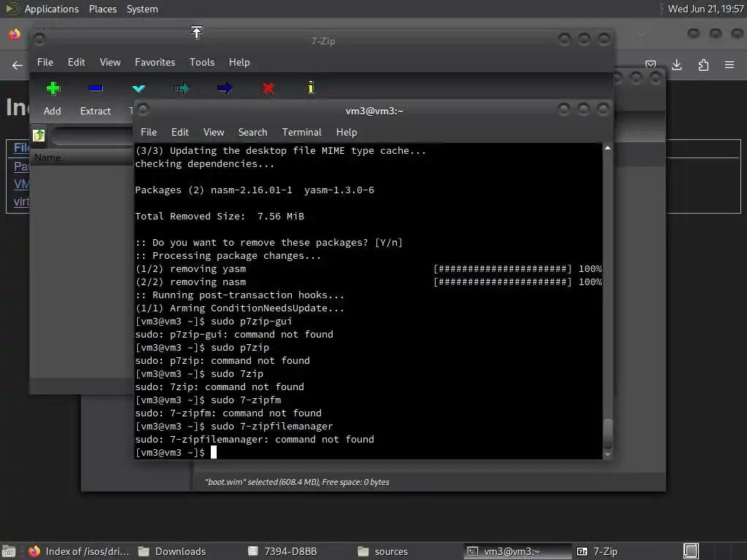Click the workspace switcher icon in taskbar
Image resolution: width=747 pixels, height=560 pixels.
pos(691,551)
